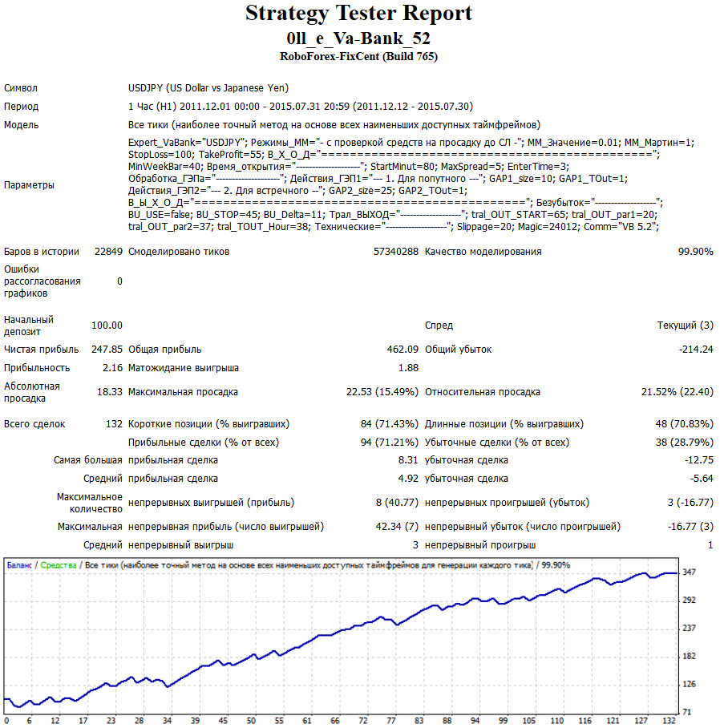720x728 pixels.
Task: Click the chart's y-axis label '182'
Action: tap(689, 656)
